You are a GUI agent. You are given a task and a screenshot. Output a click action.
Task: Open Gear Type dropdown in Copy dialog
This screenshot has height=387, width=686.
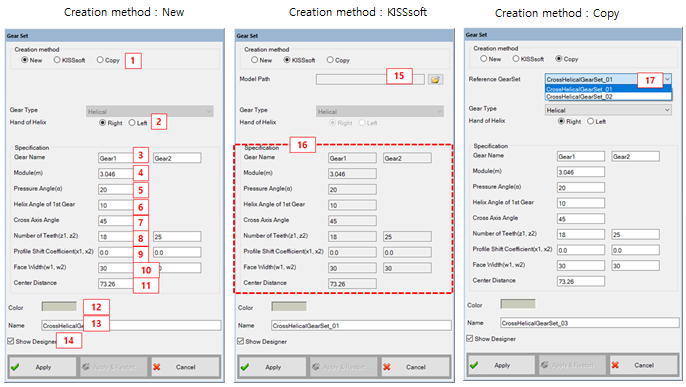tap(608, 110)
